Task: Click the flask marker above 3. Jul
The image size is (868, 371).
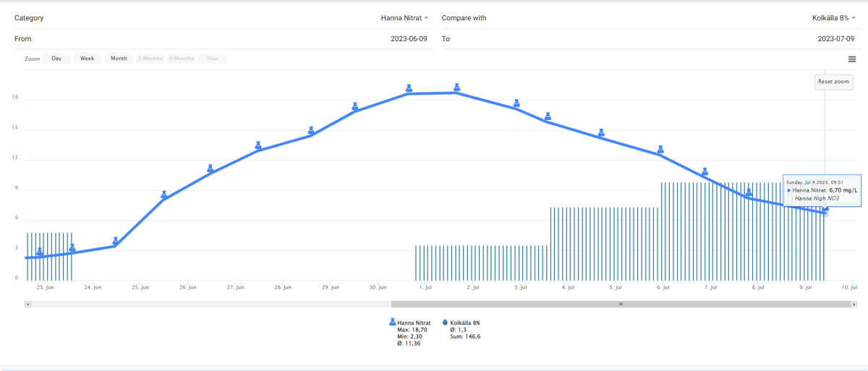Action: pyautogui.click(x=516, y=103)
